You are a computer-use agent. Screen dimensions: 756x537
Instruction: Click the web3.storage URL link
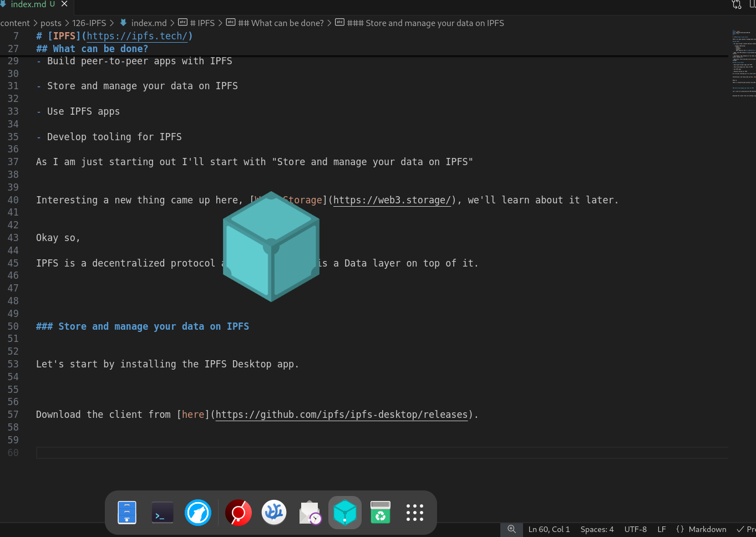click(x=393, y=200)
